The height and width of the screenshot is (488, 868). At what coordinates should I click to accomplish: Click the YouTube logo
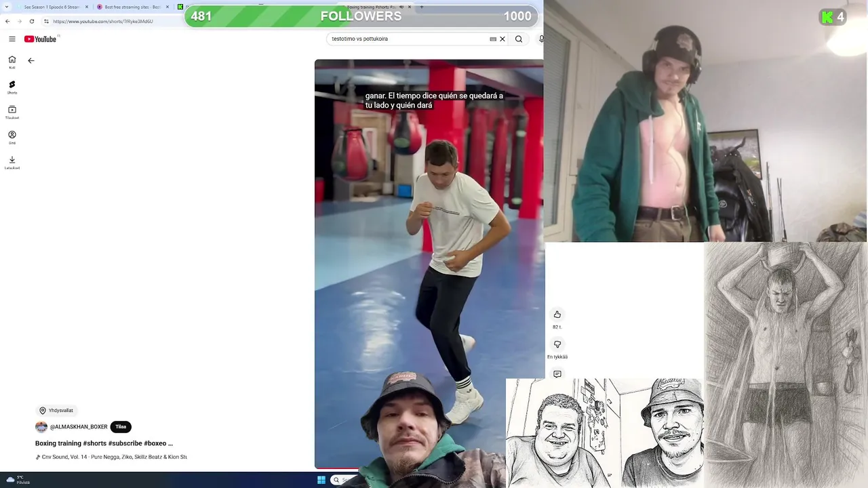[x=41, y=39]
